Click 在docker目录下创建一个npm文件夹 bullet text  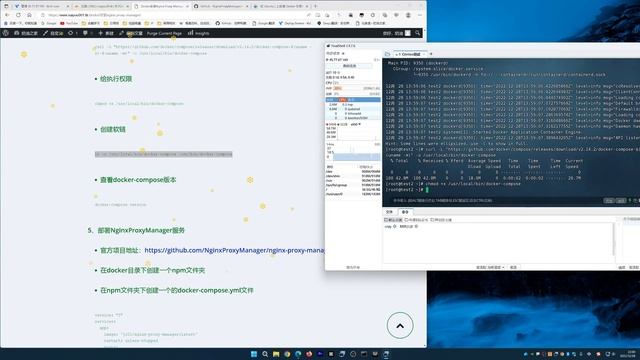(x=152, y=270)
